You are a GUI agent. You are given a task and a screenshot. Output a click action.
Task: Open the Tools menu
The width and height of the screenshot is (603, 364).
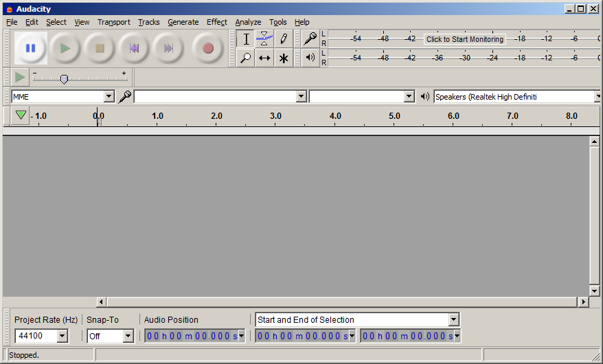[x=277, y=22]
